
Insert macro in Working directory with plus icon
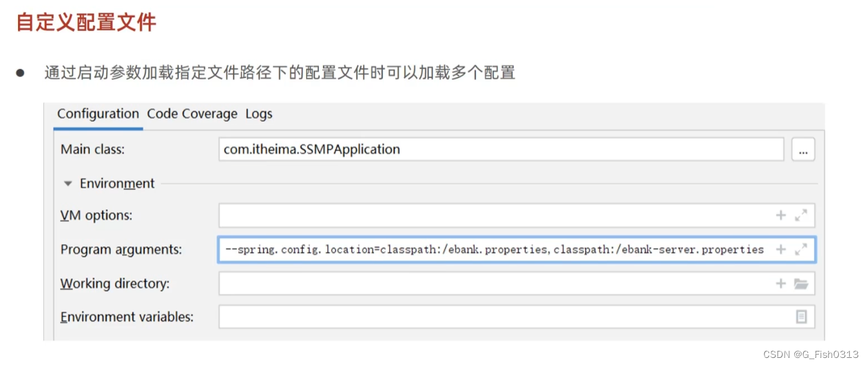(781, 283)
